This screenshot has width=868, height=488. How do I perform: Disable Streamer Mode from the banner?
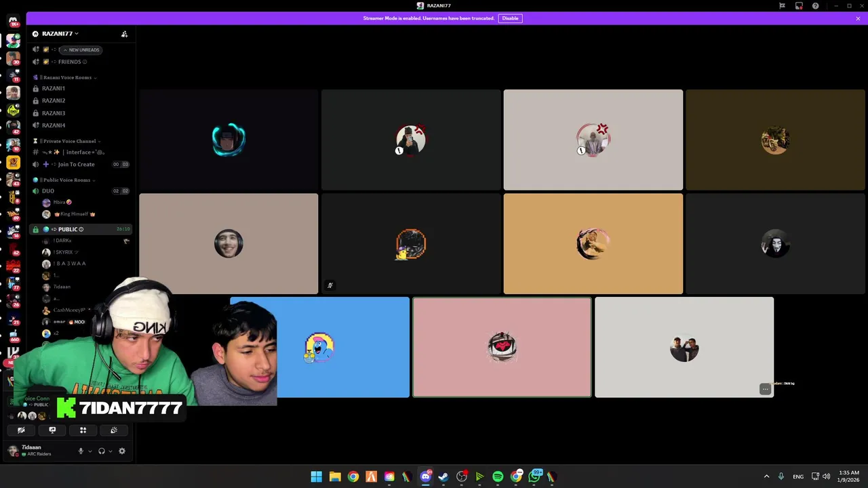click(x=510, y=18)
